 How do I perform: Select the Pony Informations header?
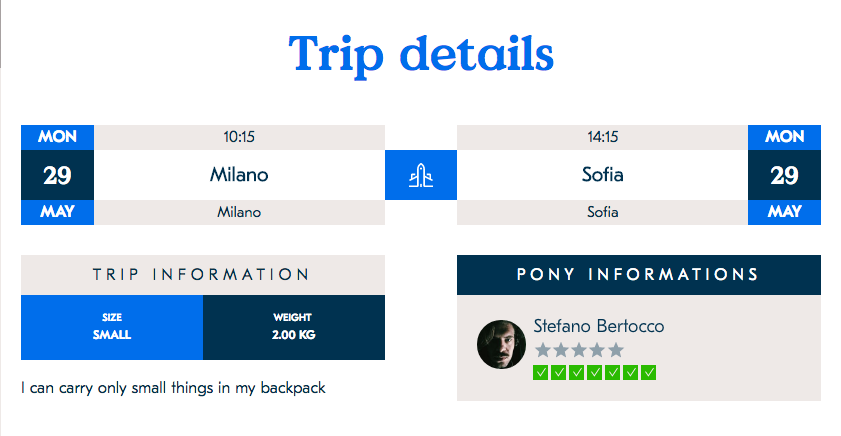[x=638, y=274]
